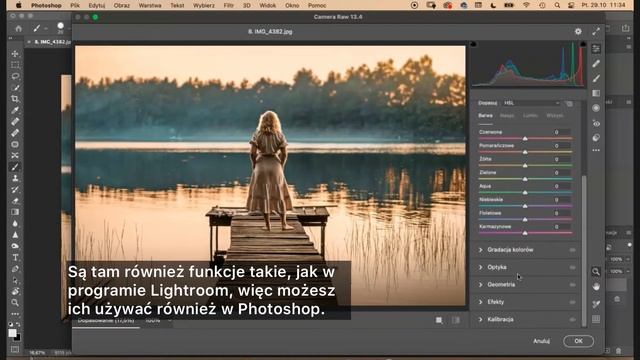Screen dimensions: 640x360
Task: Expand the Efekty section
Action: point(481,302)
